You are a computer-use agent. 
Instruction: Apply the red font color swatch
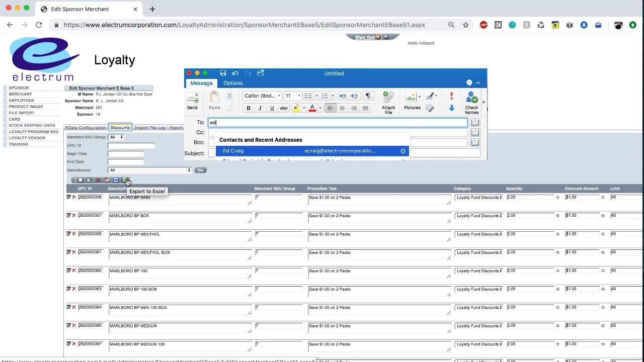[312, 108]
